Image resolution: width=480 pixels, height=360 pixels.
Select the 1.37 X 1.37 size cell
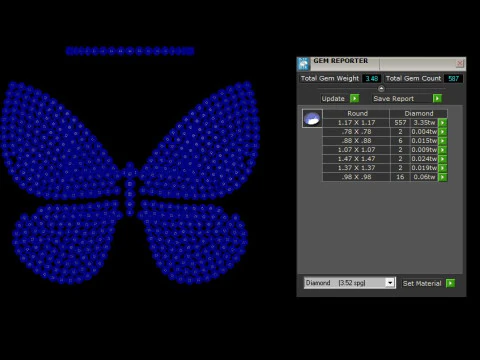(356, 168)
